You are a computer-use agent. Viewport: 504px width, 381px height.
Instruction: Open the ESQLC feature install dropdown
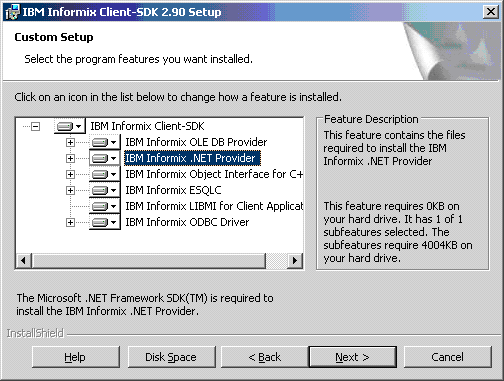pos(104,190)
